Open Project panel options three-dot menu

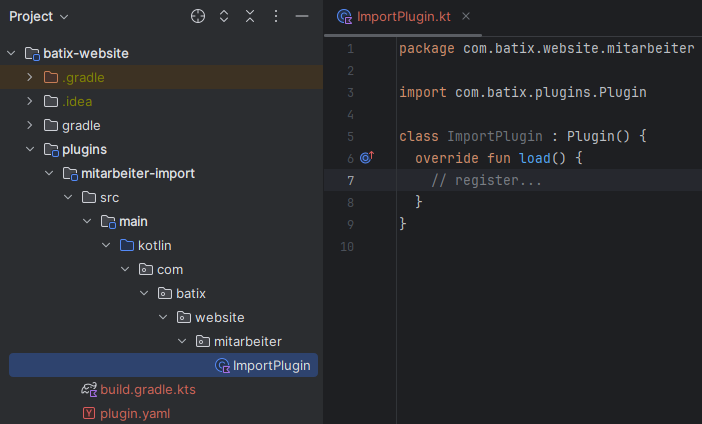276,17
